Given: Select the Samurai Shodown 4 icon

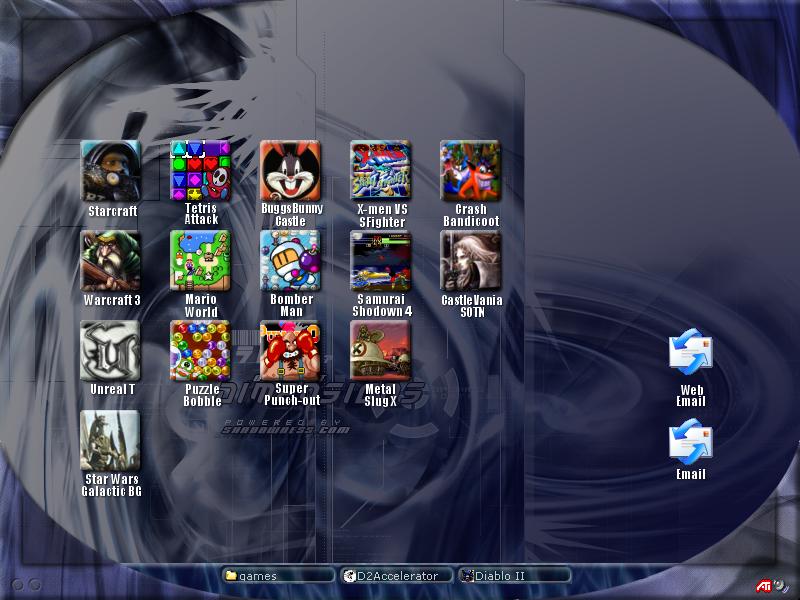Looking at the screenshot, I should coord(381,261).
